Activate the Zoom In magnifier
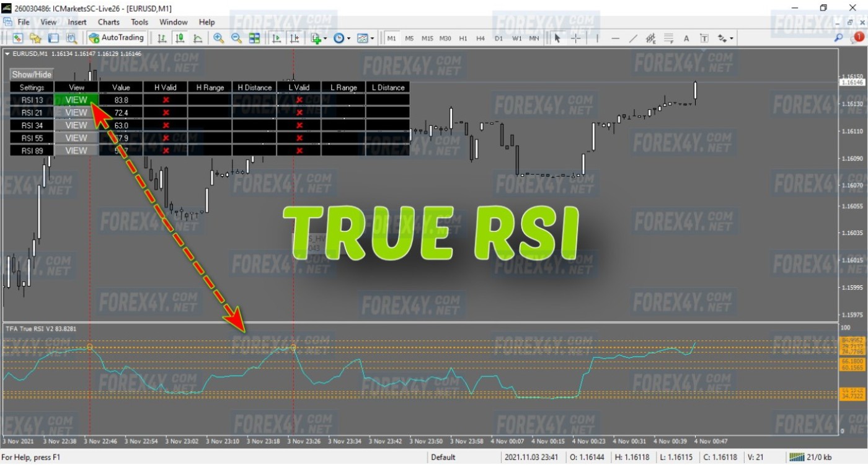Viewport: 868px width, 465px height. 218,38
